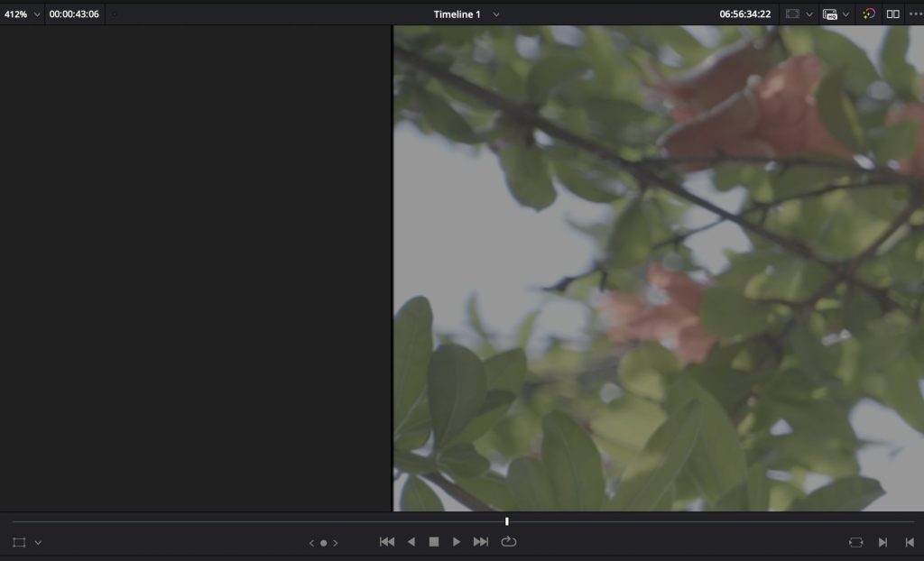Click the 00:00:43:06 duration timecode
Screen dimensions: 924x561
tap(74, 14)
